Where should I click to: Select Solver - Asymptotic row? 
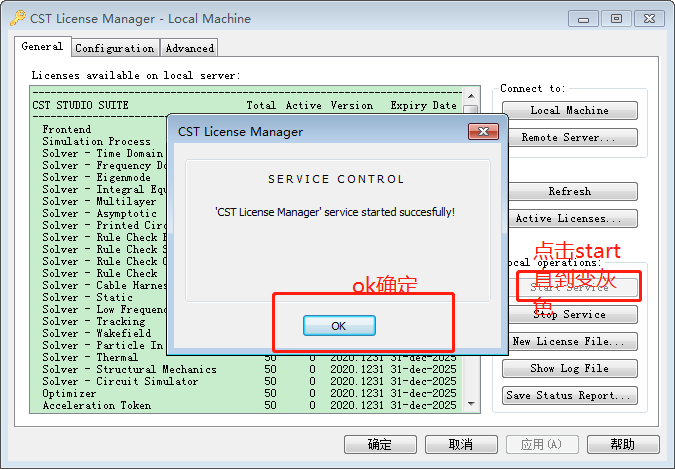99,214
